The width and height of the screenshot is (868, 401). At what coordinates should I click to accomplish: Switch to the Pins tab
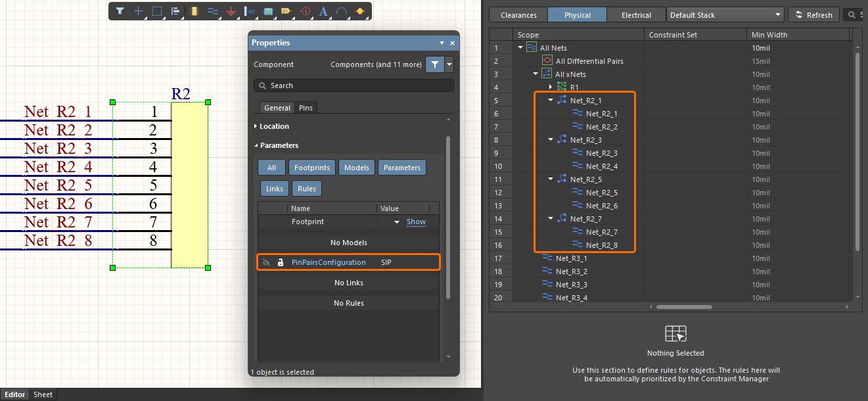tap(306, 108)
